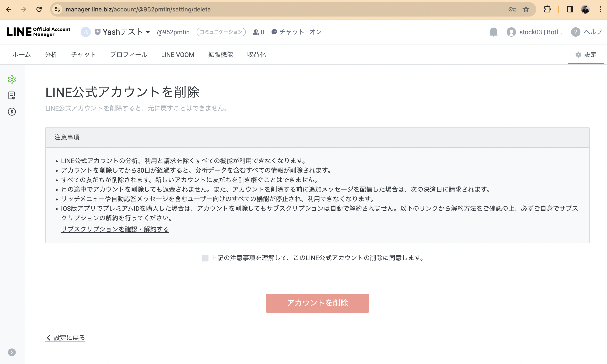Open the LINE VOOM tab
607x364 pixels.
pyautogui.click(x=178, y=55)
